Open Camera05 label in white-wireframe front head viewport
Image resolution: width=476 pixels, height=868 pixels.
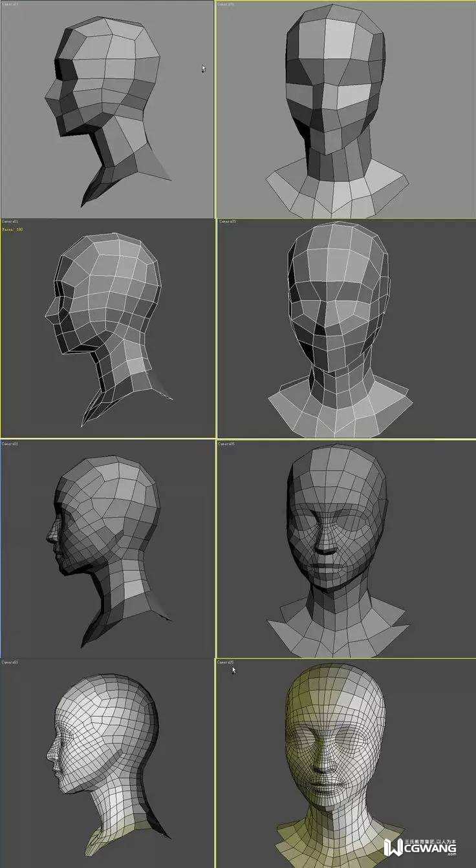(227, 222)
